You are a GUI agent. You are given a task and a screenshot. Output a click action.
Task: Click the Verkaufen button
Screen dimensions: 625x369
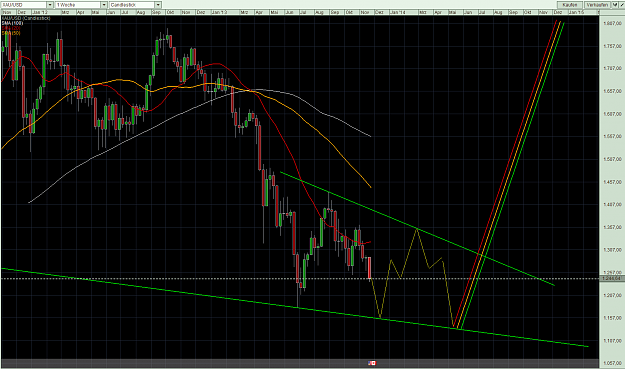click(x=597, y=5)
